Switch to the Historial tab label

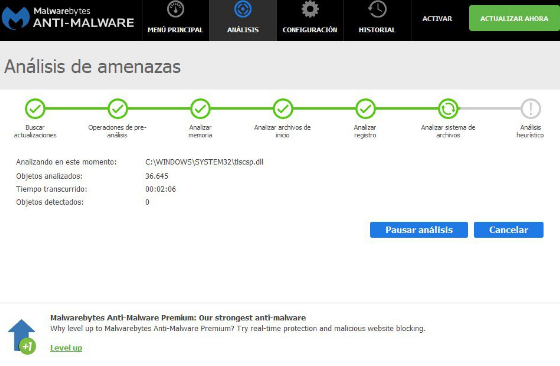coord(377,30)
